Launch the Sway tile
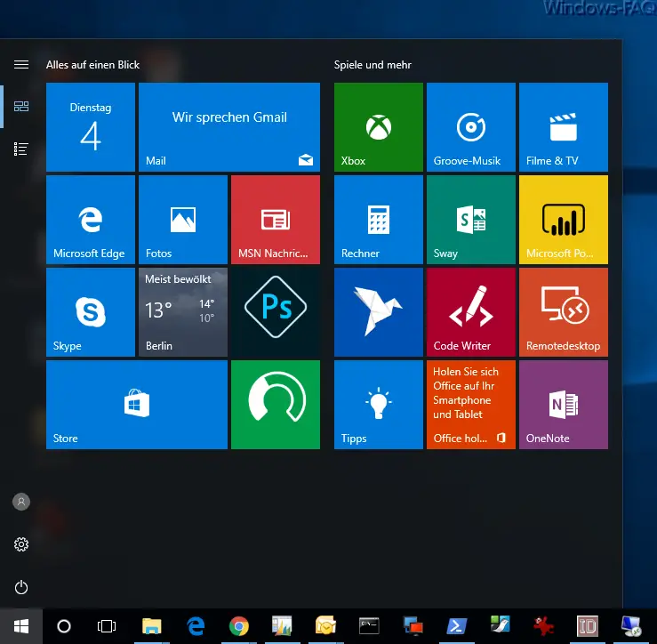 coord(471,220)
